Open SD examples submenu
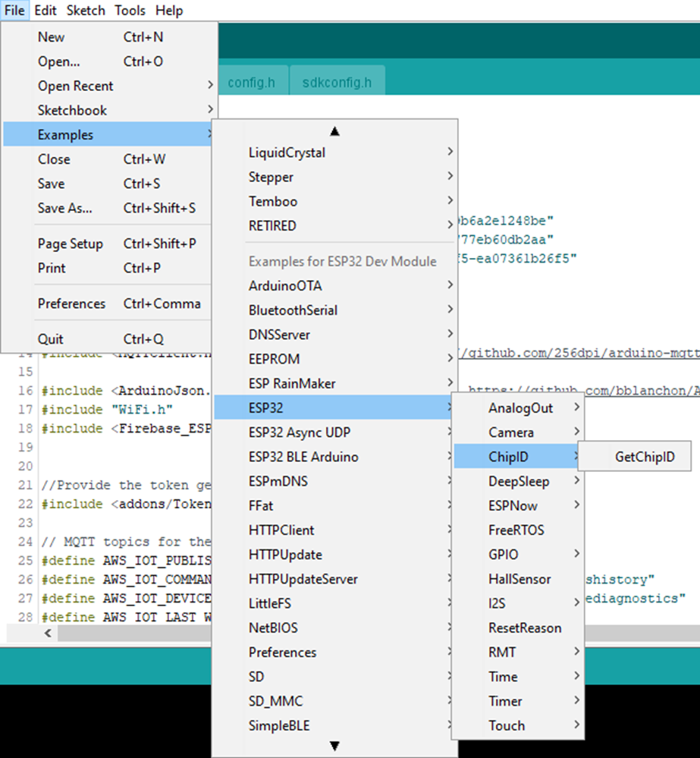This screenshot has width=700, height=758. tap(333, 676)
